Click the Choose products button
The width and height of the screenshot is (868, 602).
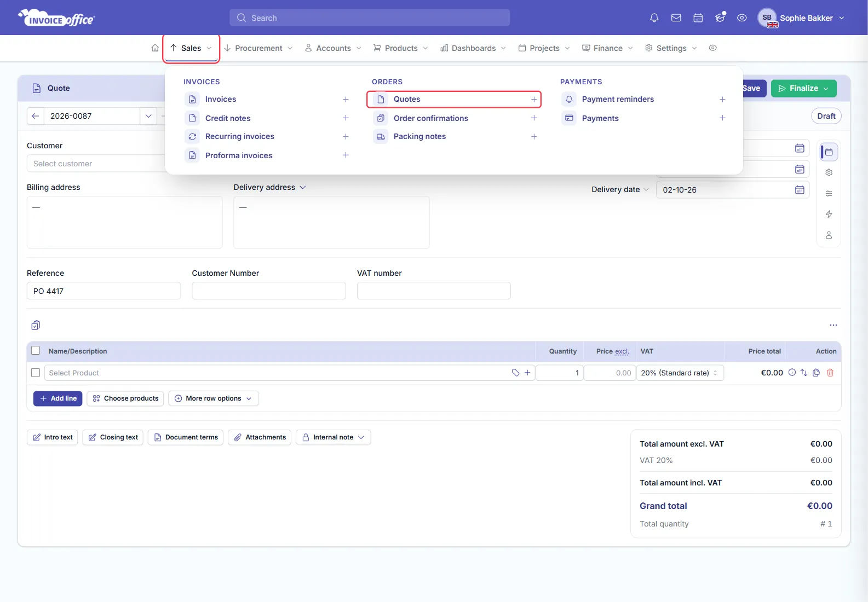[126, 398]
